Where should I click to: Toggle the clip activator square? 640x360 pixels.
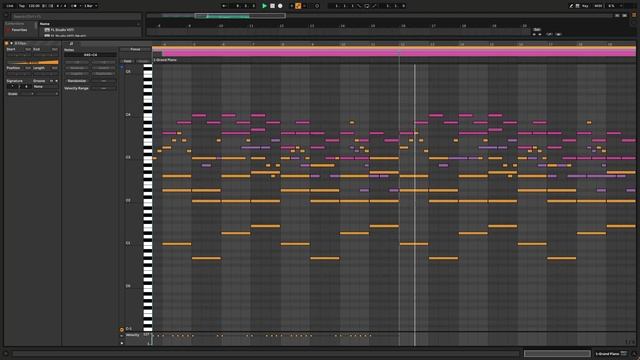[x=6, y=43]
